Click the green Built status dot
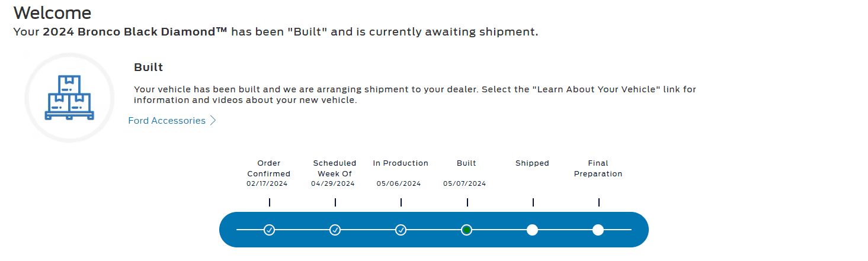 click(466, 230)
